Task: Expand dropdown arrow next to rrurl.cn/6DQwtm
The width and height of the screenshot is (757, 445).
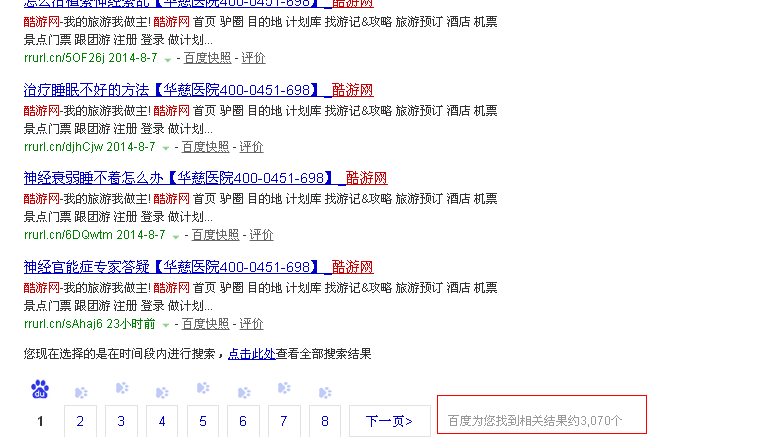Action: [176, 237]
